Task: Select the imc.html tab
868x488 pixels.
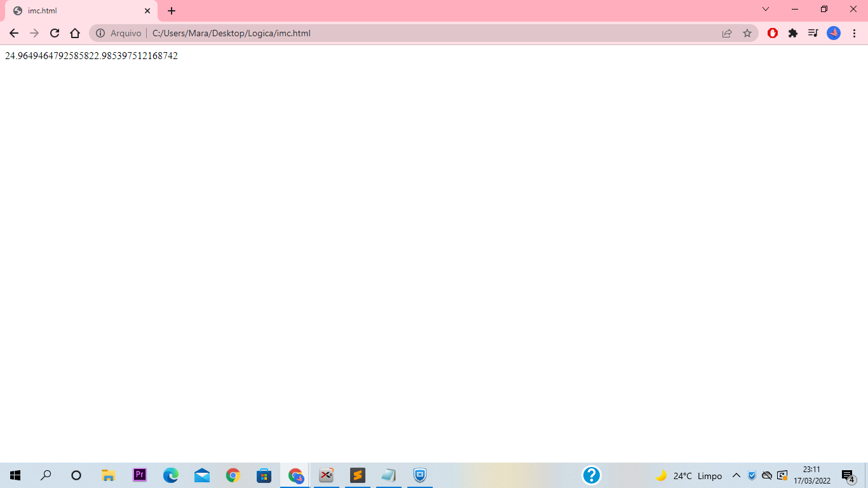Action: pos(81,11)
